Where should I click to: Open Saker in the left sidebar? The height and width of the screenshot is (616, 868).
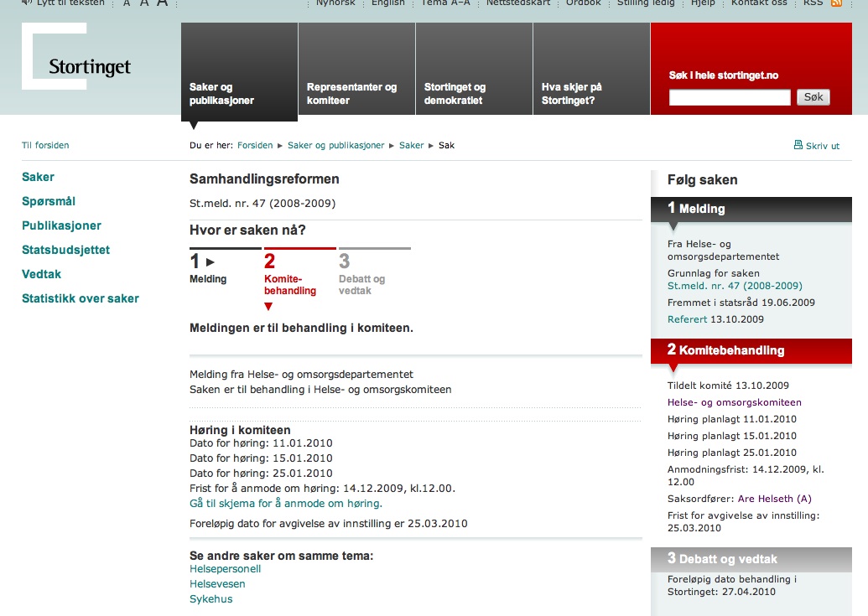39,177
